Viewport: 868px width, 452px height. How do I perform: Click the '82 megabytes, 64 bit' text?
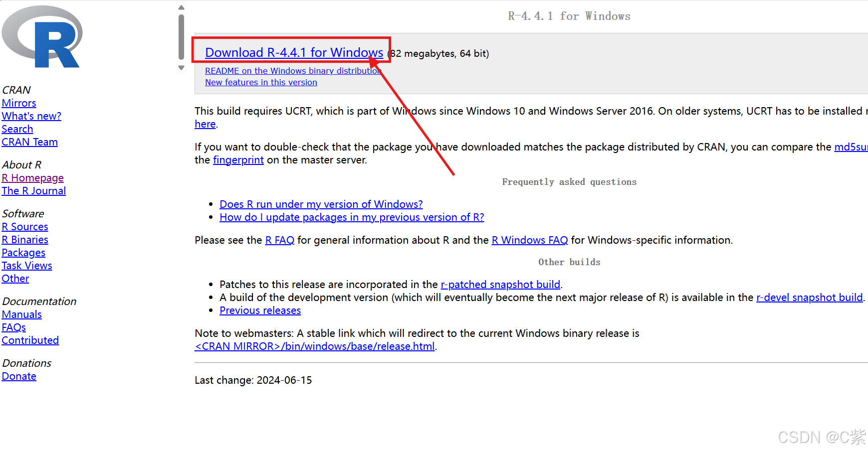tap(438, 53)
